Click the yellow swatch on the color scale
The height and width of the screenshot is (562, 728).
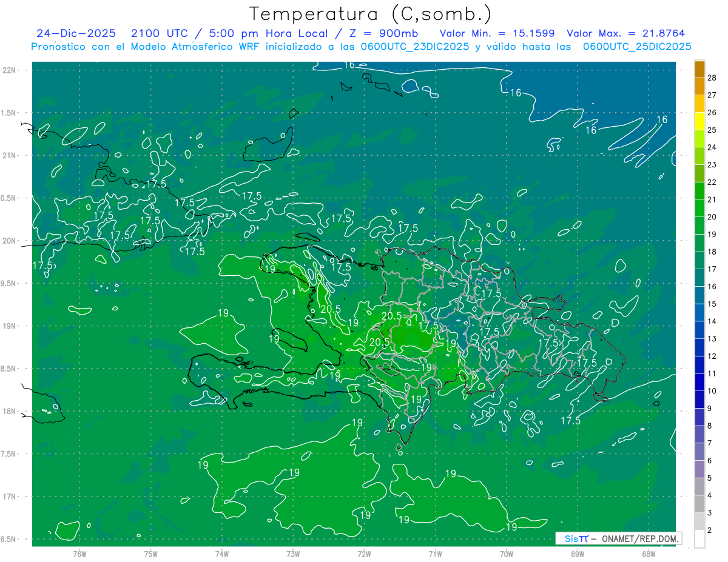coord(699,121)
